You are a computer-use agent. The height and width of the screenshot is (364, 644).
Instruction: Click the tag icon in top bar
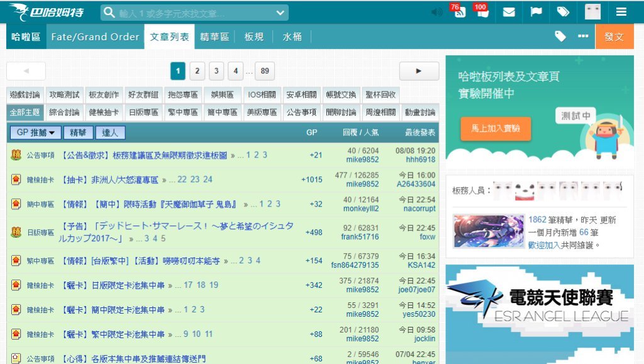[x=563, y=11]
